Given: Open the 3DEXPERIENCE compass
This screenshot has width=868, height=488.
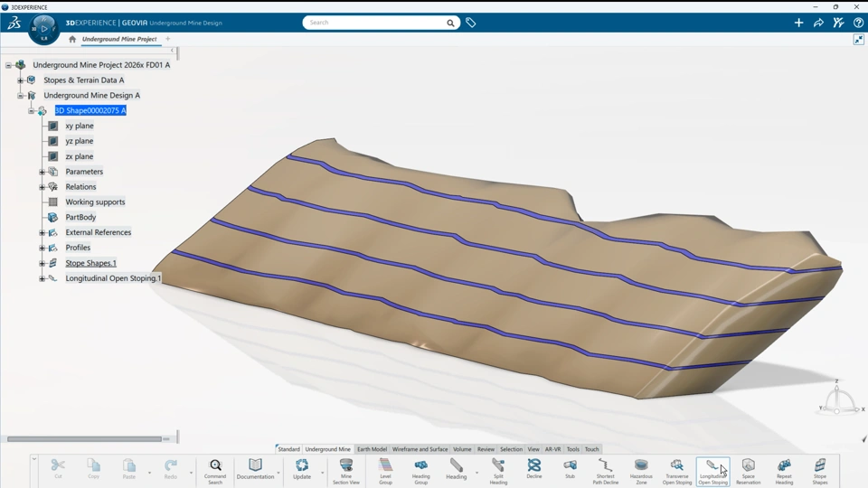Looking at the screenshot, I should pos(43,28).
